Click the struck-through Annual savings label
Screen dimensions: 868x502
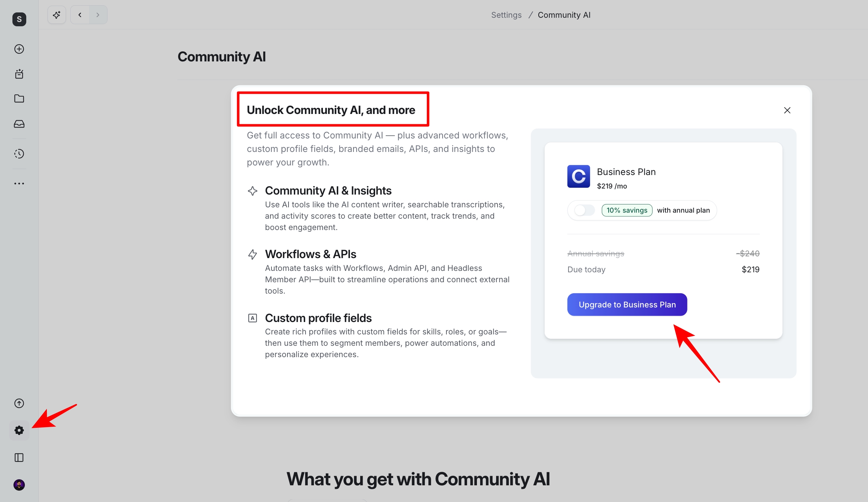(595, 253)
